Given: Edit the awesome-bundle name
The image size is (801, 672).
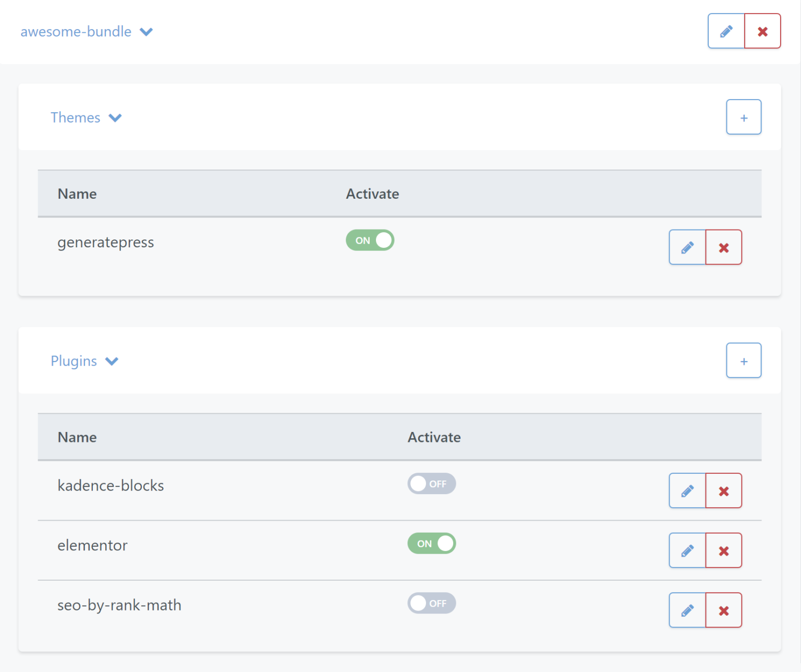Looking at the screenshot, I should coord(726,31).
